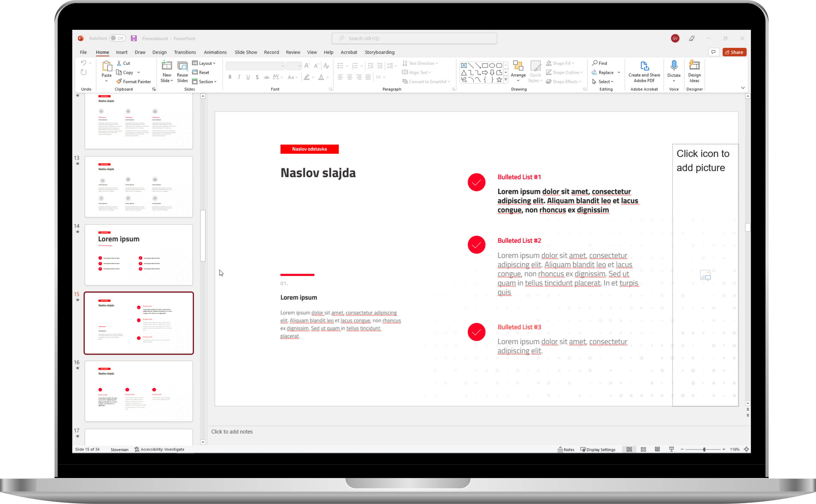The width and height of the screenshot is (816, 504).
Task: Click in the Search box
Action: 414,38
